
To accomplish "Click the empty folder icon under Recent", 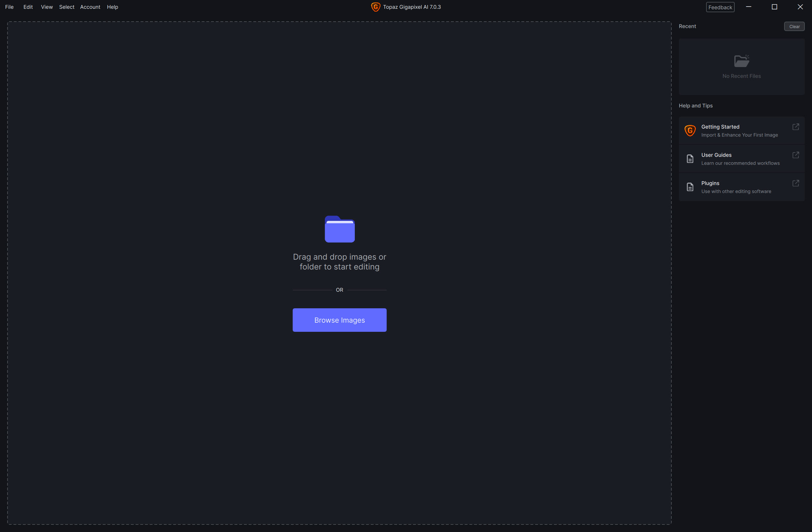I will tap(741, 61).
